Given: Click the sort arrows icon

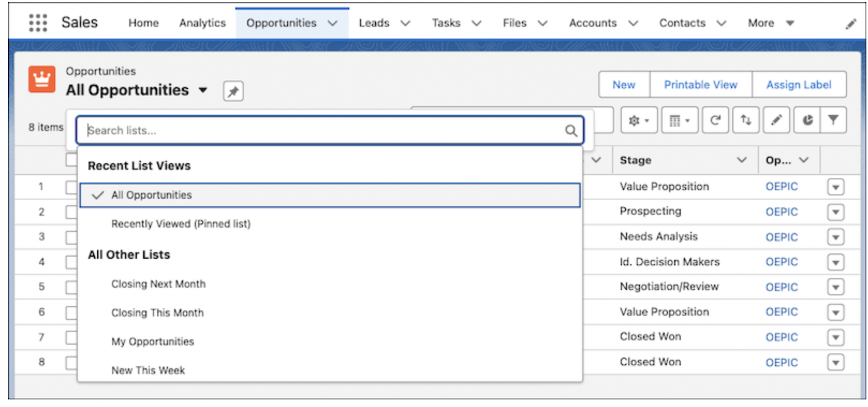Looking at the screenshot, I should click(746, 120).
